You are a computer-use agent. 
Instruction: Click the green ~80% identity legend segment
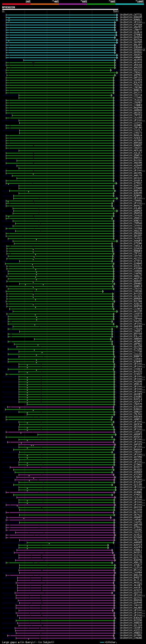(x=101, y=4)
